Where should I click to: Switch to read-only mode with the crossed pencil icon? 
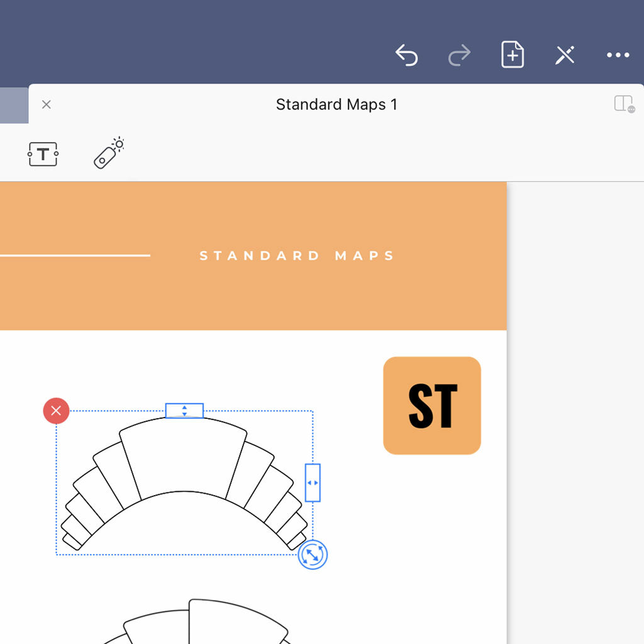click(564, 55)
